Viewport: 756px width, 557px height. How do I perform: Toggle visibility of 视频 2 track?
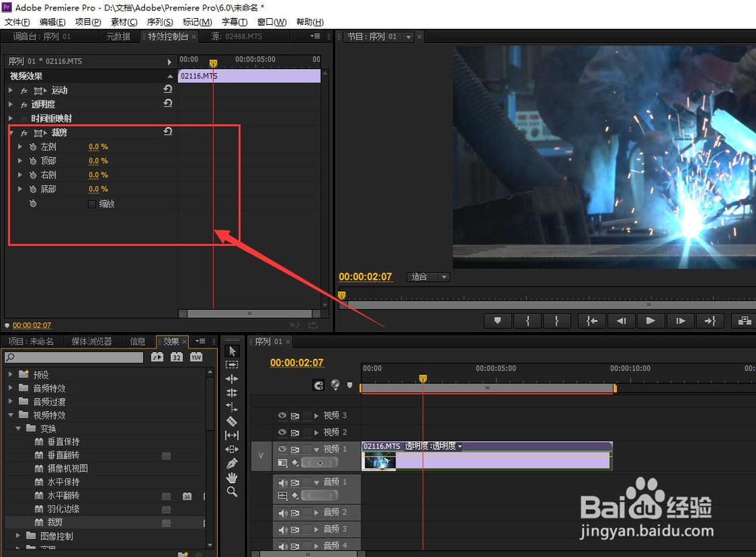(x=282, y=432)
